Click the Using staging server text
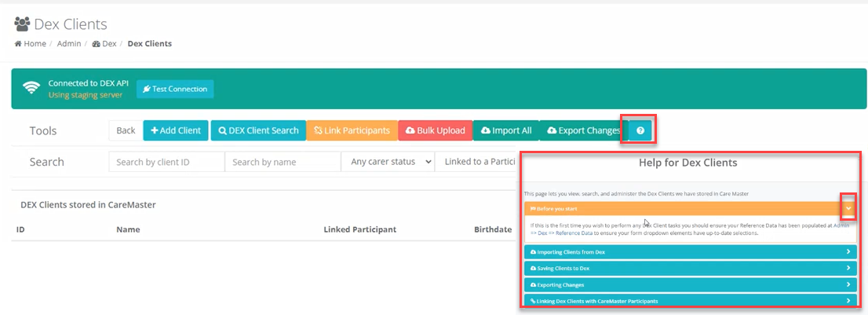The width and height of the screenshot is (868, 315). (86, 95)
